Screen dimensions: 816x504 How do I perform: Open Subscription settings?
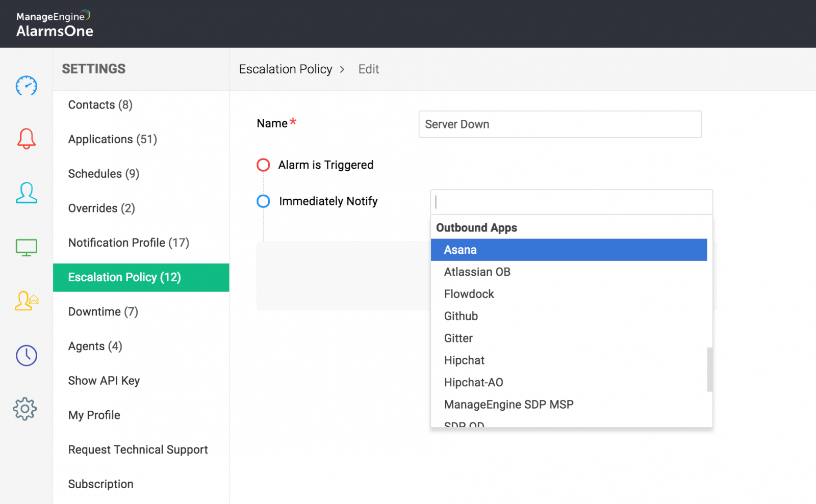click(x=101, y=484)
